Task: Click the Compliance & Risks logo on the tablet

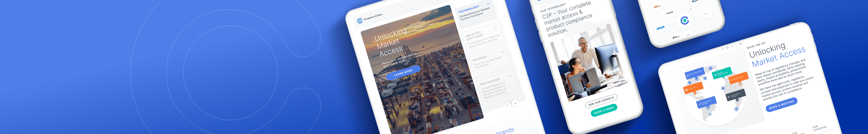Action: coord(369,18)
